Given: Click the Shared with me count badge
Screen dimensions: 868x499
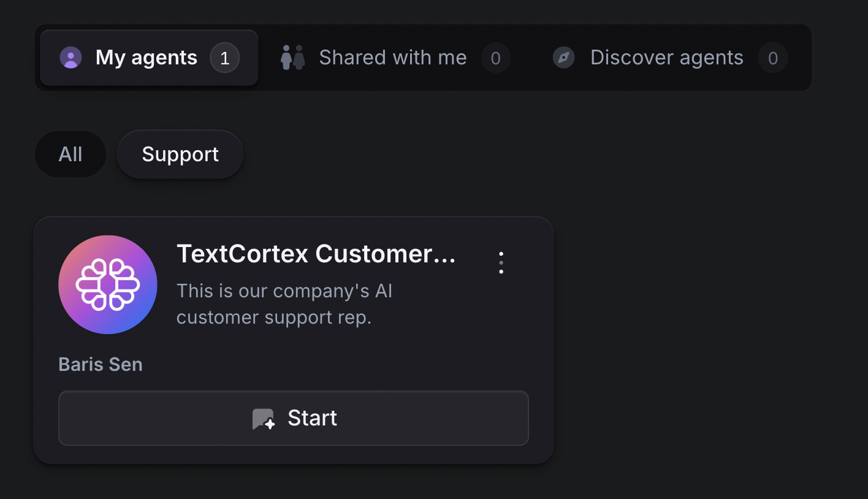Looking at the screenshot, I should [496, 58].
